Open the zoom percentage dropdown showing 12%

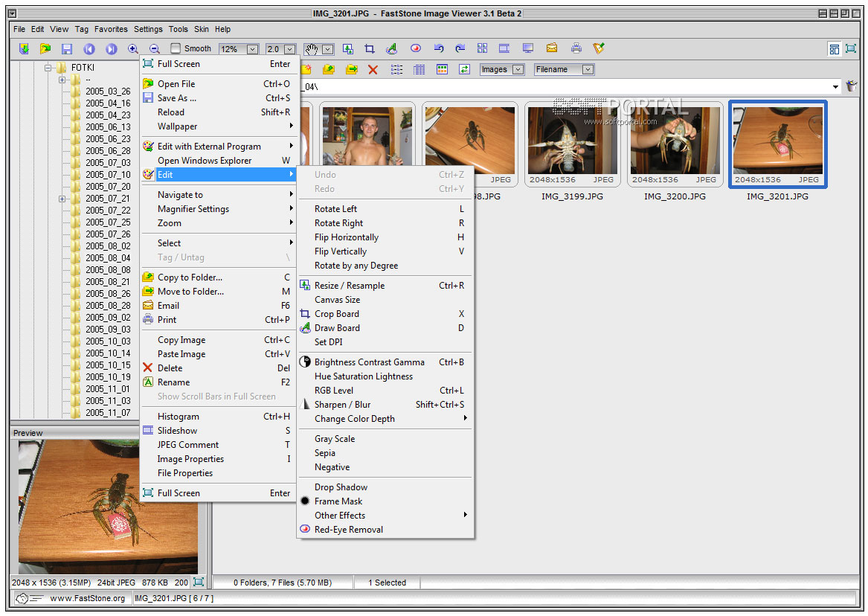pos(251,48)
